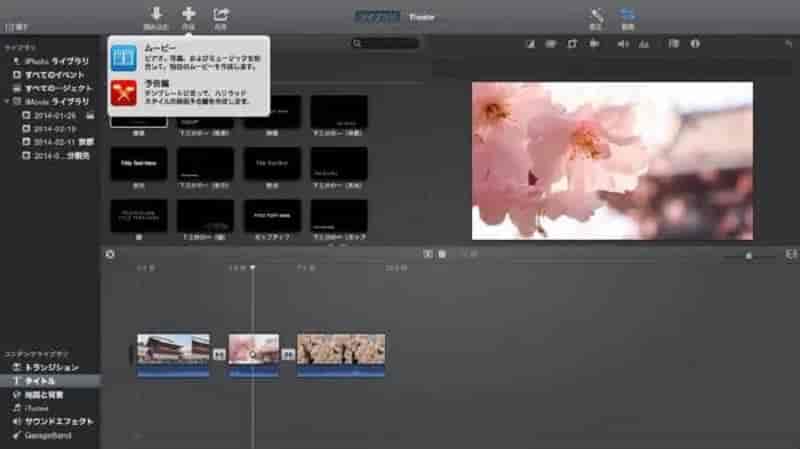Open the color balance adjustment icon

click(531, 44)
